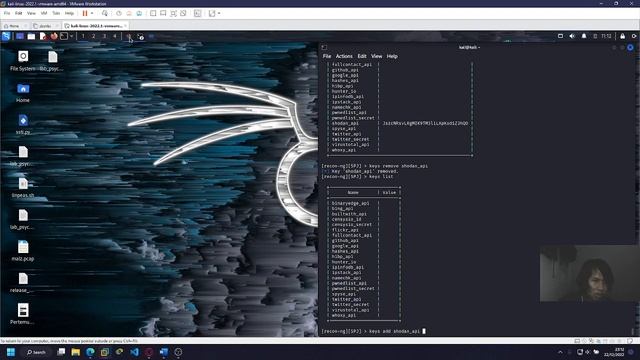Screen dimensions: 640x360
Task: Open VMware File menu
Action: [7, 13]
